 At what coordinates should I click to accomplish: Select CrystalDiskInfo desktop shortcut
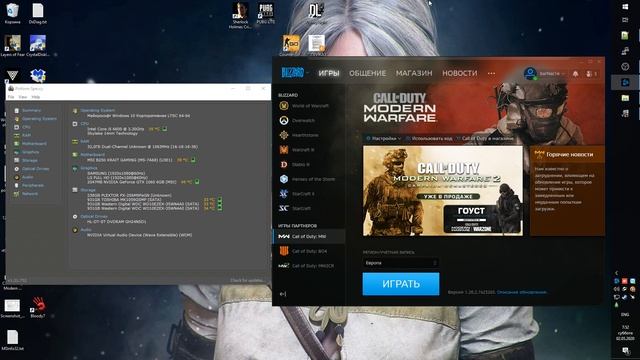(x=38, y=46)
